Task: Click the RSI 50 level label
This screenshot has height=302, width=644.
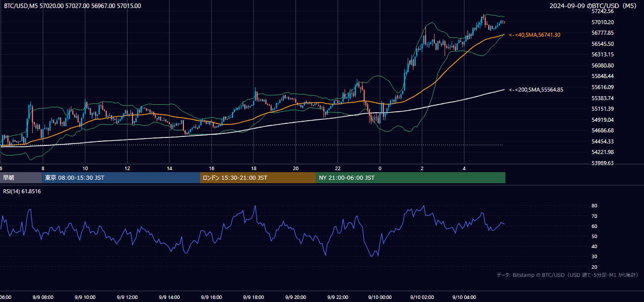Action: (x=594, y=236)
